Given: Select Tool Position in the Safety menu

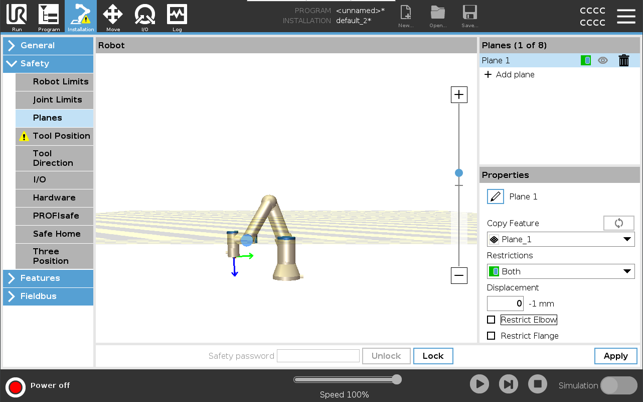Looking at the screenshot, I should tap(60, 136).
